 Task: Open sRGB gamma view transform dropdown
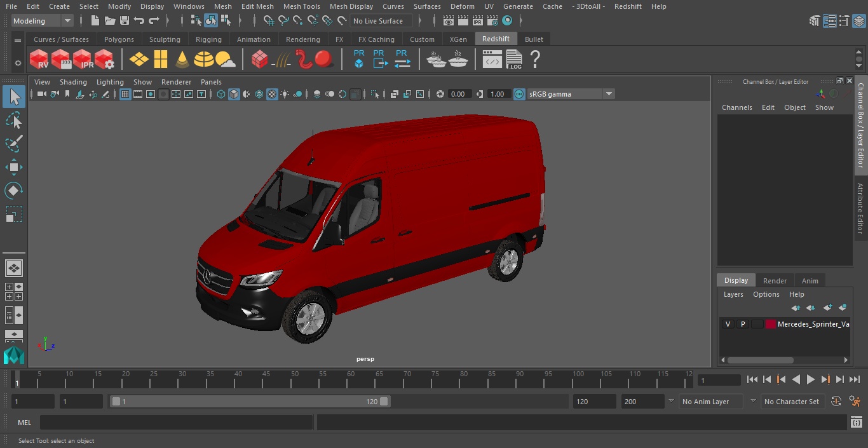pos(571,94)
